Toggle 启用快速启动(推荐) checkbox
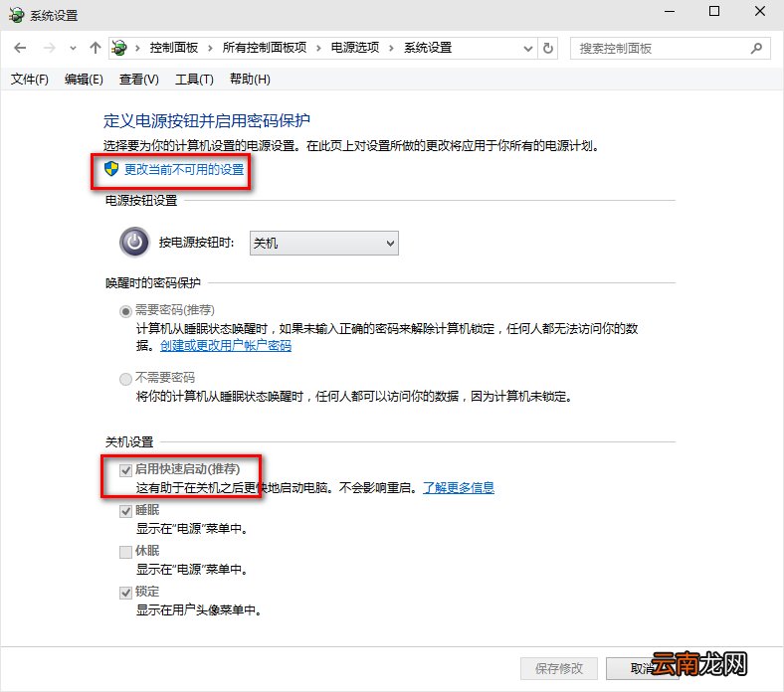The height and width of the screenshot is (692, 784). (x=125, y=470)
